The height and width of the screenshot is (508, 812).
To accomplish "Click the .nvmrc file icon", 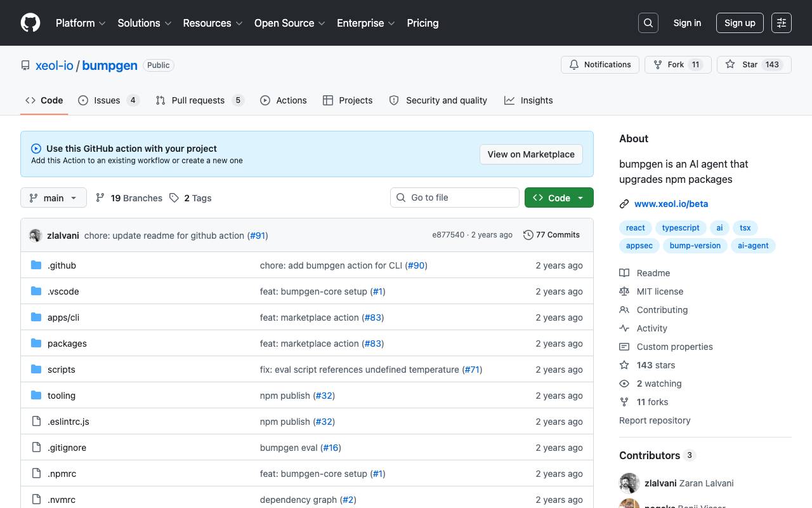I will tap(36, 500).
